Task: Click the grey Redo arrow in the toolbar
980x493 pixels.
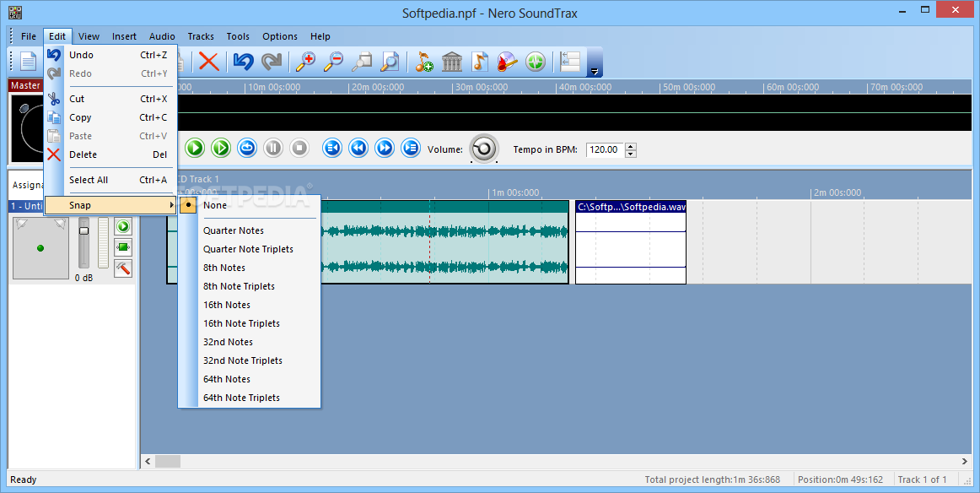Action: click(272, 62)
